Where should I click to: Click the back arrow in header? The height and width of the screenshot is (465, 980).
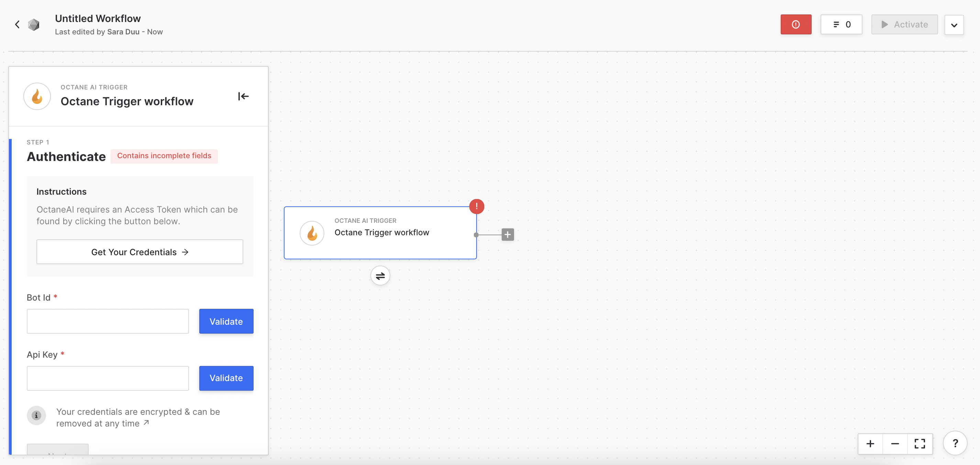[x=17, y=25]
